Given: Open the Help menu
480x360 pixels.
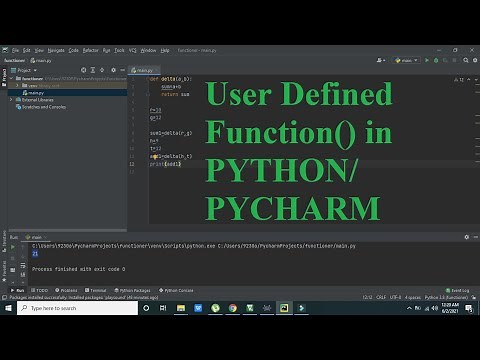Looking at the screenshot, I should click(165, 50).
